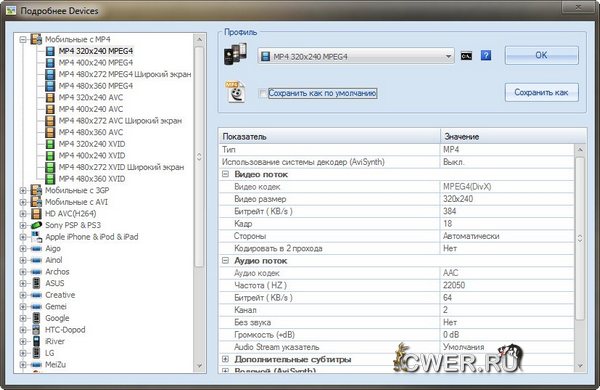Select MP4 480x272 AVC Широкий экран

[x=120, y=121]
